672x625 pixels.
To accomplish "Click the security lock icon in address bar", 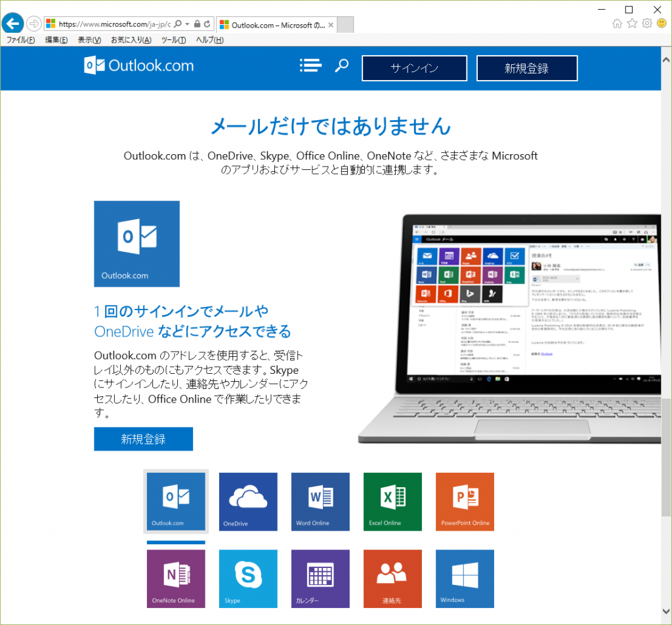I will (197, 24).
